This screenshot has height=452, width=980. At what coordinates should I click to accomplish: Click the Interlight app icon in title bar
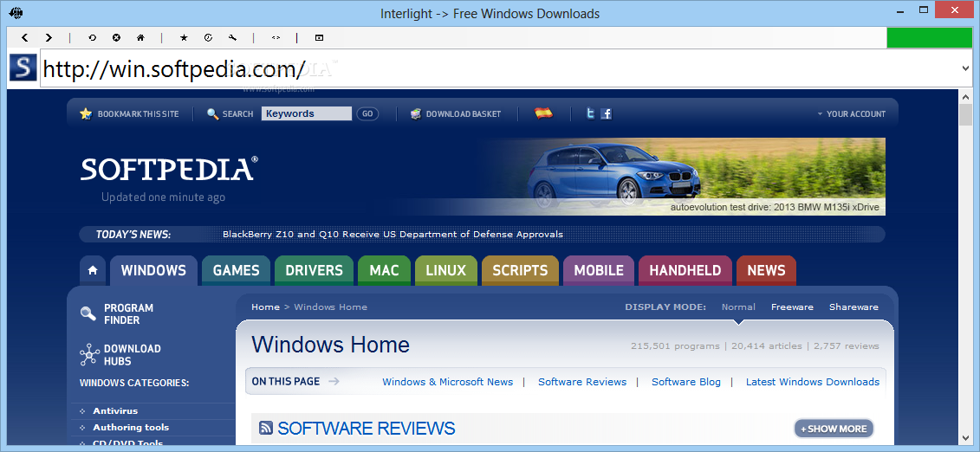click(16, 11)
